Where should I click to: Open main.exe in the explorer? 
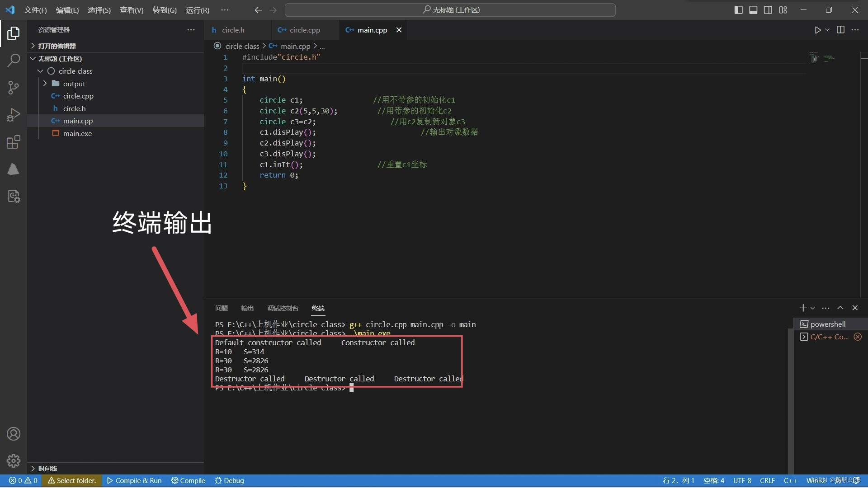pos(77,133)
